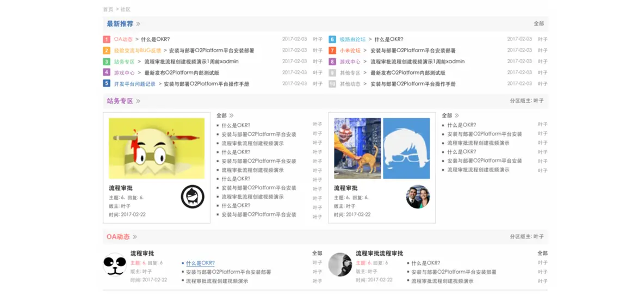The width and height of the screenshot is (644, 295).
Task: Open 安装与部署O2Platform平台操作手册 after 其他动态
Action: click(413, 84)
